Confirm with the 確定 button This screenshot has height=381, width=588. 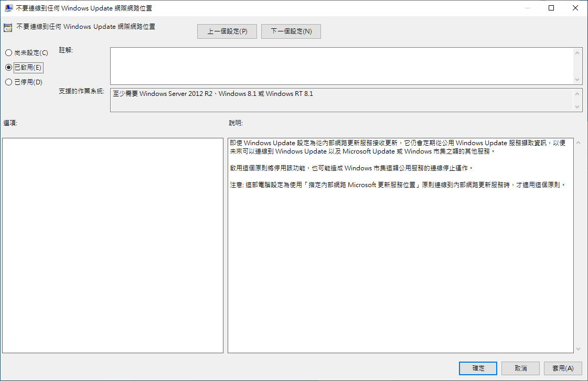tap(478, 368)
